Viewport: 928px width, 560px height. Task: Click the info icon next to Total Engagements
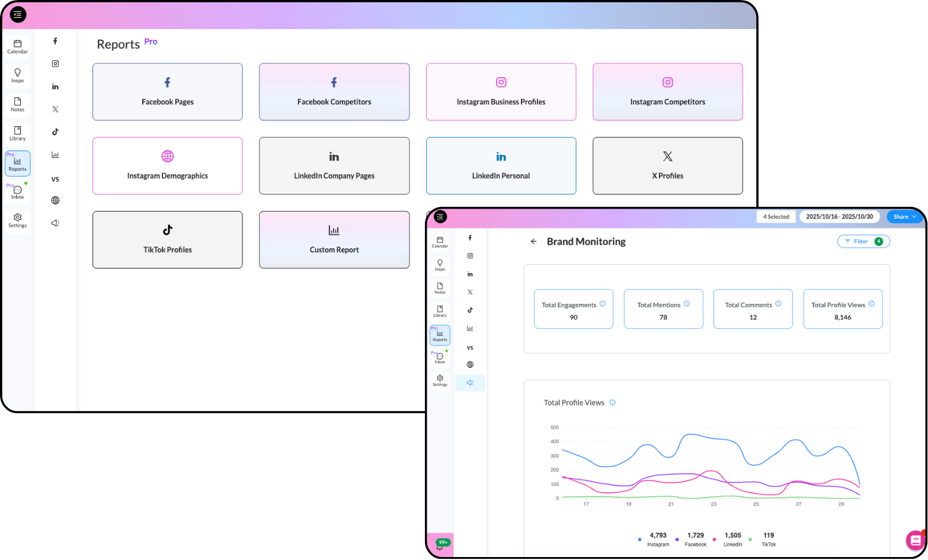[603, 304]
